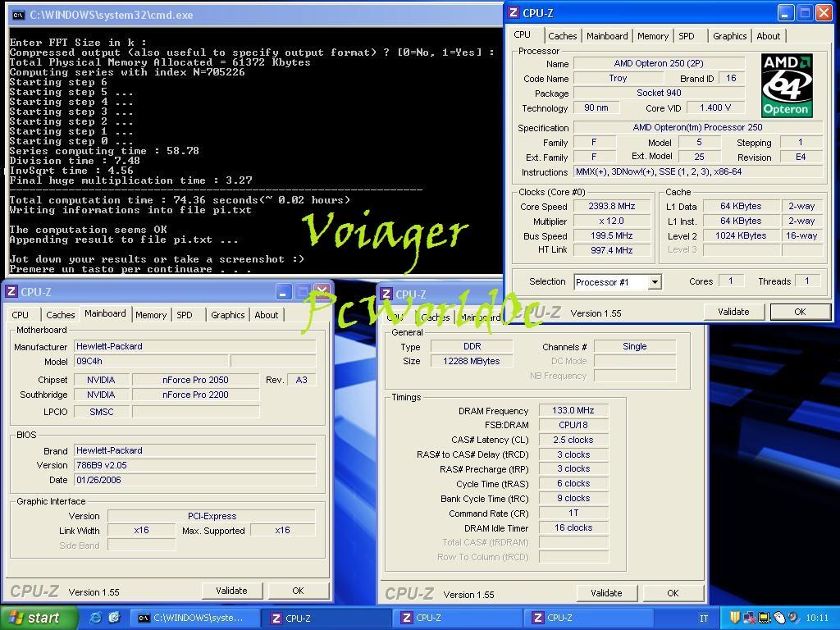Click the AMD 64 Opteron logo
This screenshot has width=840, height=630.
coord(786,85)
